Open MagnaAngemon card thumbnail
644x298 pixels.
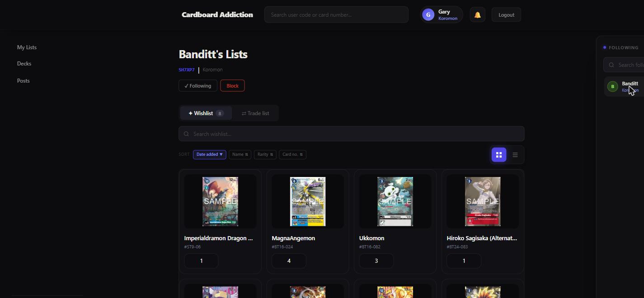tap(308, 201)
